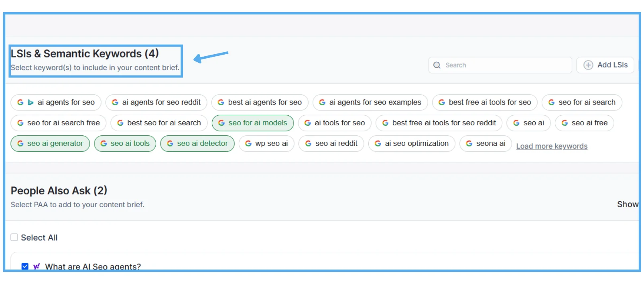
Task: Deselect the "seo ai generator" keyword chip
Action: point(50,143)
